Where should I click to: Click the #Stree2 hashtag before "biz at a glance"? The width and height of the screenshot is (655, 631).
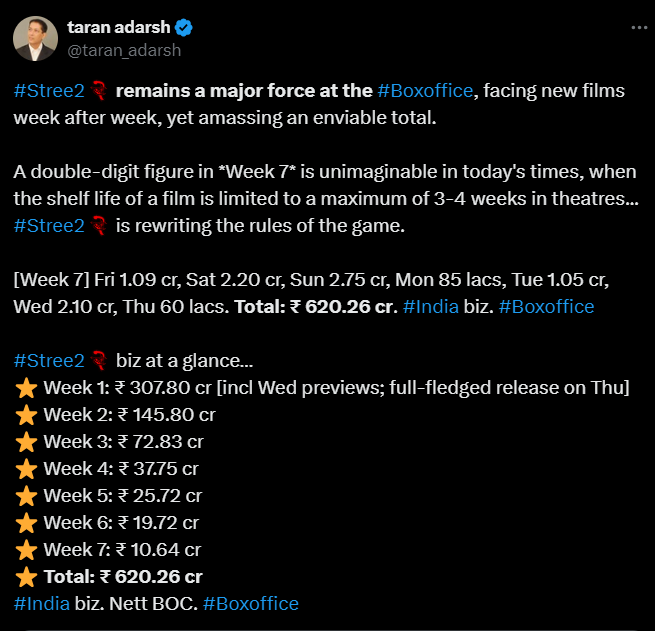pyautogui.click(x=49, y=360)
